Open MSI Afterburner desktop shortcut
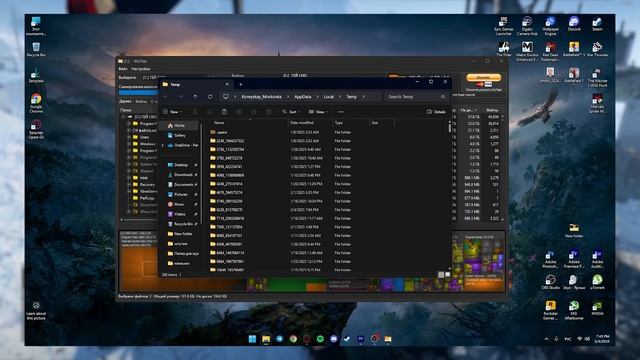 click(x=574, y=310)
